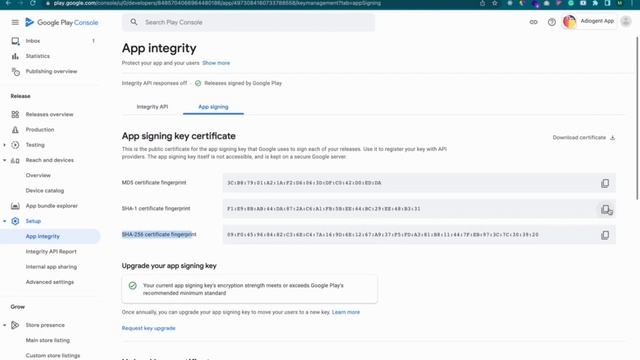The width and height of the screenshot is (640, 360).
Task: Download the app signing certificate
Action: point(584,138)
